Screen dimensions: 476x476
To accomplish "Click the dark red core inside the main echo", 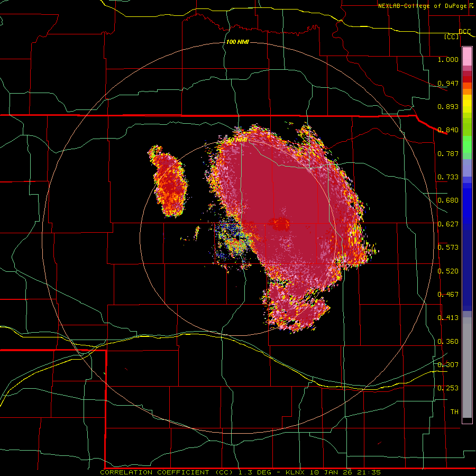I will pos(279,224).
